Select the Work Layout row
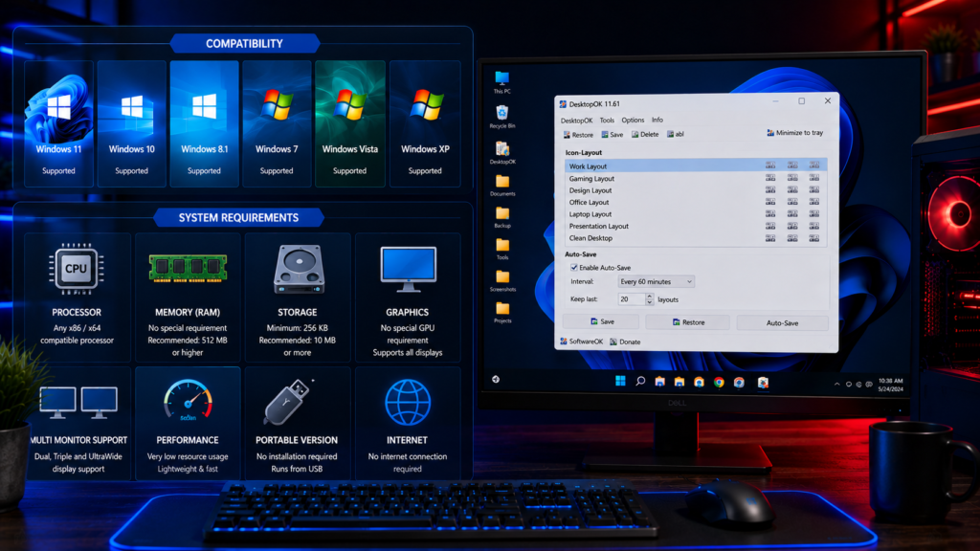This screenshot has height=551, width=980. coord(696,166)
